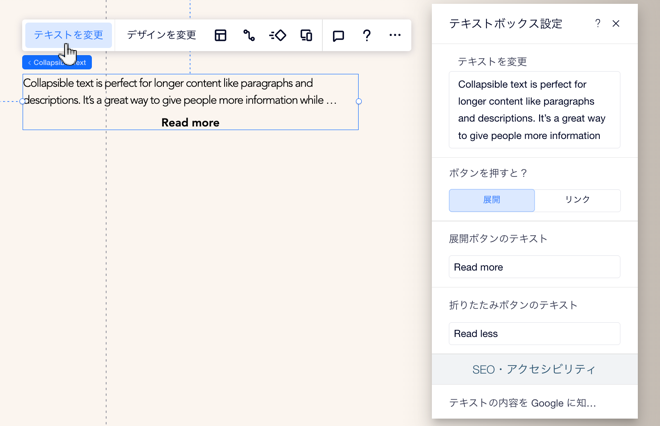Click the テキストの内容を Google に知... text
Image resolution: width=660 pixels, height=426 pixels.
click(522, 403)
